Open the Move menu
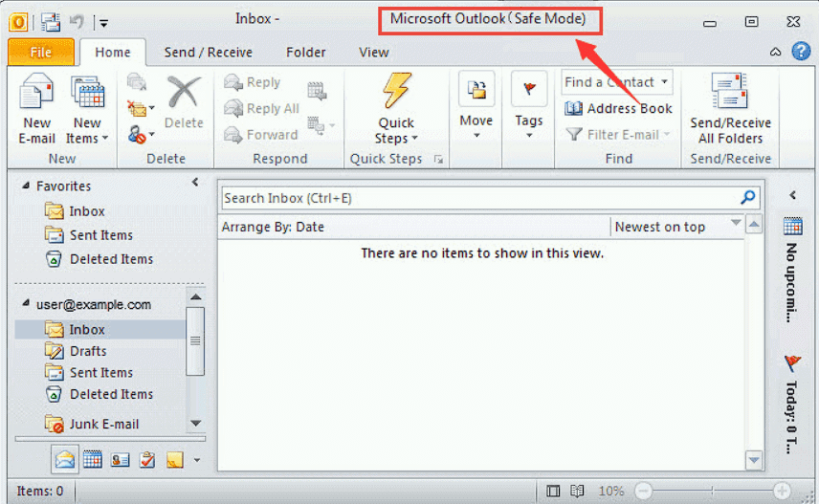 476,105
